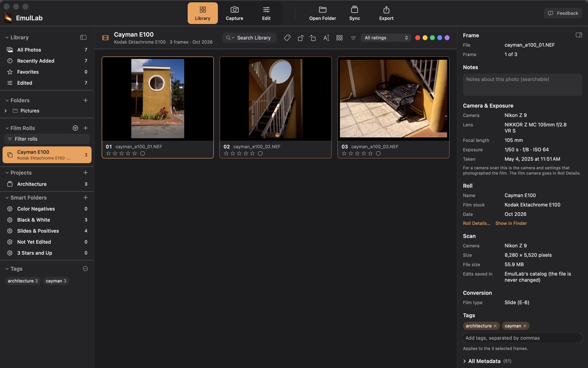The height and width of the screenshot is (368, 588).
Task: Toggle the right inspector panel icon
Action: (578, 35)
